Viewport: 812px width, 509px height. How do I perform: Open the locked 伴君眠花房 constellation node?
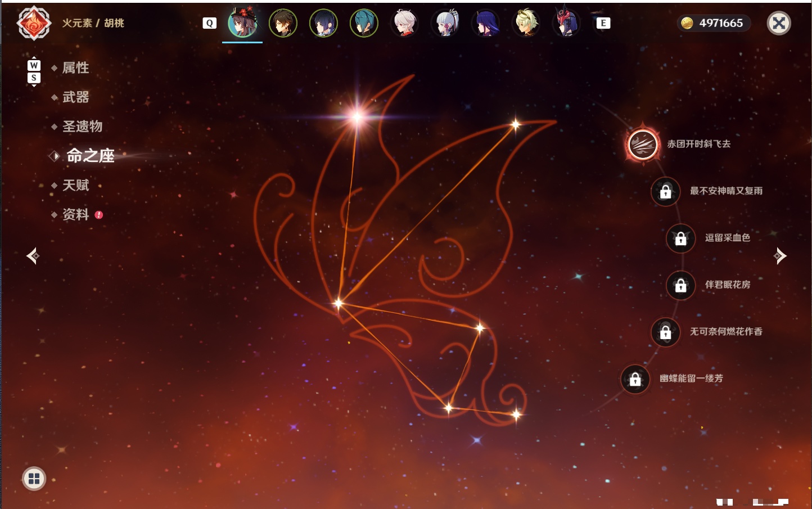680,285
